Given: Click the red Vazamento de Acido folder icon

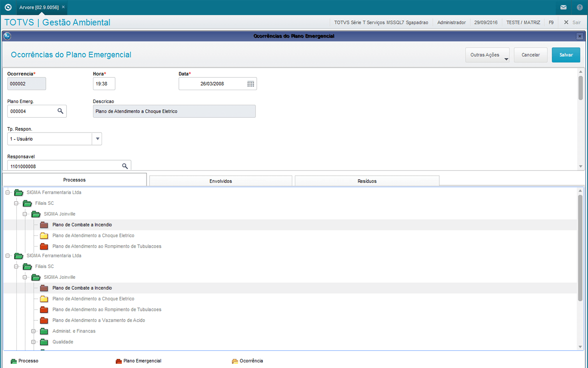Looking at the screenshot, I should click(44, 320).
